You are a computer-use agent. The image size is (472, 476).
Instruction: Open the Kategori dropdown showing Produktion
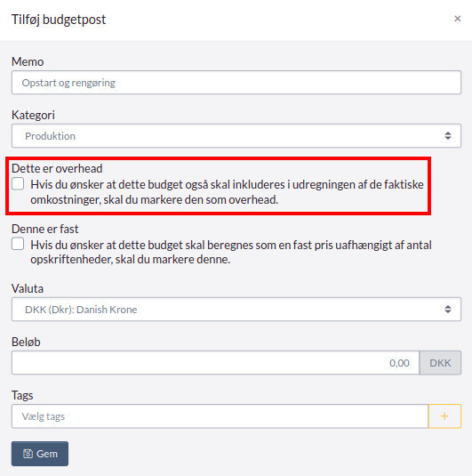click(x=236, y=136)
